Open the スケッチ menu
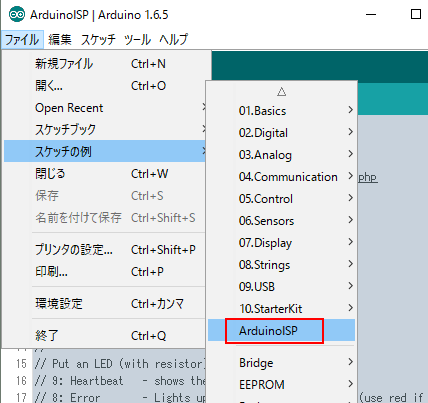The image size is (428, 403). tap(98, 40)
